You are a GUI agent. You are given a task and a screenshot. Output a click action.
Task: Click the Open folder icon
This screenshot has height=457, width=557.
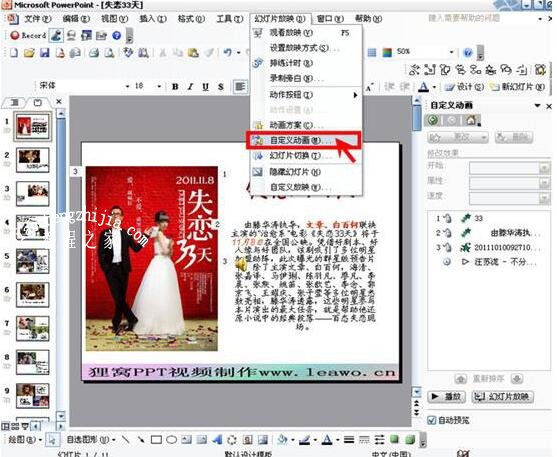pos(29,53)
